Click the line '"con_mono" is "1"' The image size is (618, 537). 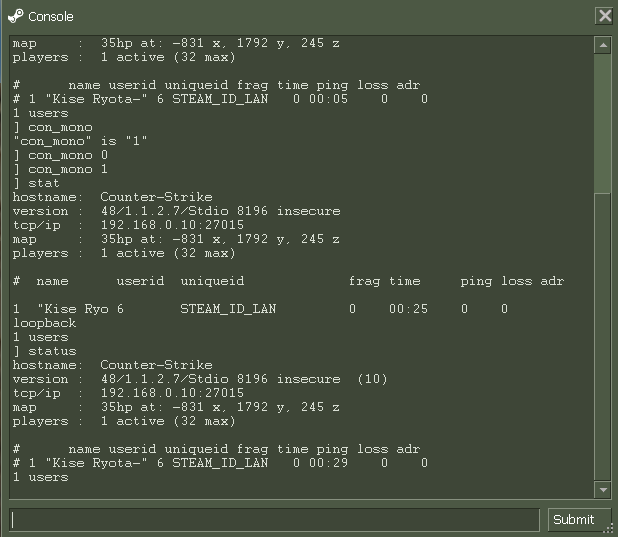click(80, 141)
